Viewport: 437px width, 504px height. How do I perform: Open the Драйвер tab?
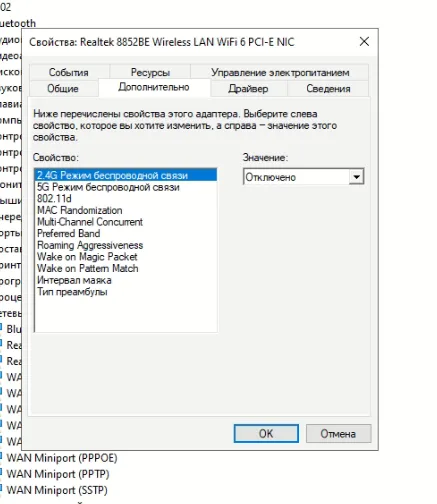point(248,88)
